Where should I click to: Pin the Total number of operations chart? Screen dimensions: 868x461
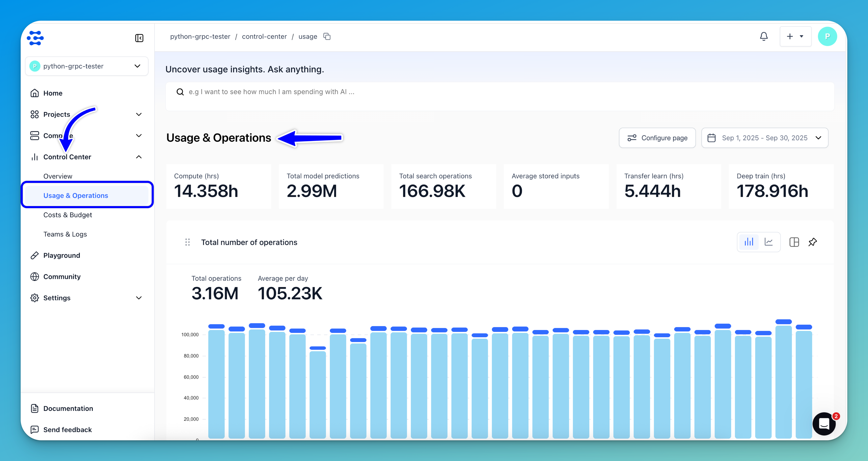click(x=812, y=242)
